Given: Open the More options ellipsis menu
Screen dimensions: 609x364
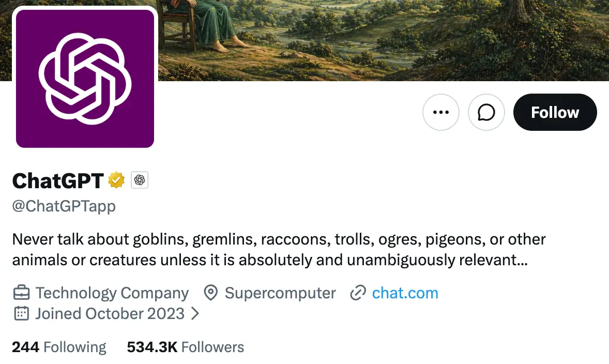Looking at the screenshot, I should coord(440,112).
